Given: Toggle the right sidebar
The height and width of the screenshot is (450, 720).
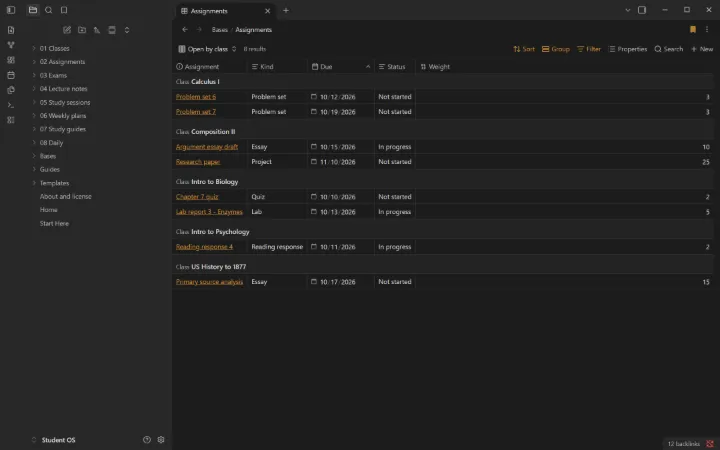Looking at the screenshot, I should point(642,10).
